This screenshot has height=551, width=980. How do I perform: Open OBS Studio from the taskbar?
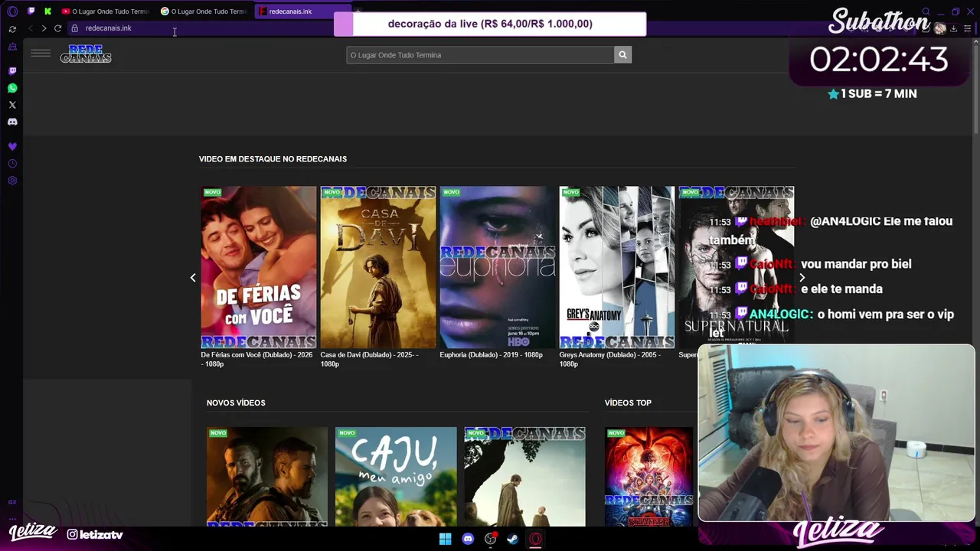click(x=490, y=539)
